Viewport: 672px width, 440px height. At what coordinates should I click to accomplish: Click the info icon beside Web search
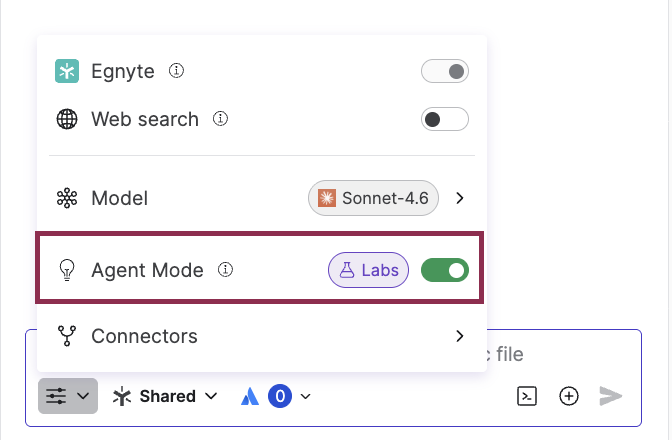[x=221, y=119]
